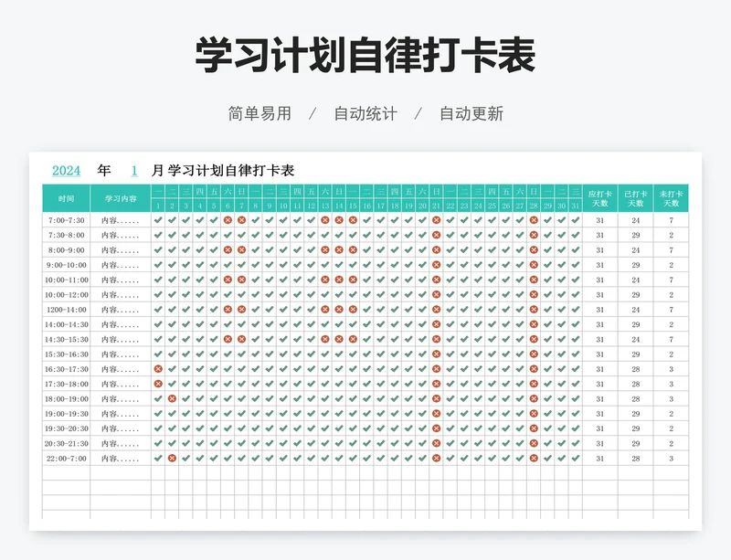
Task: Click the green check on day 3 in the 14:00-14:30 row
Action: pos(186,324)
